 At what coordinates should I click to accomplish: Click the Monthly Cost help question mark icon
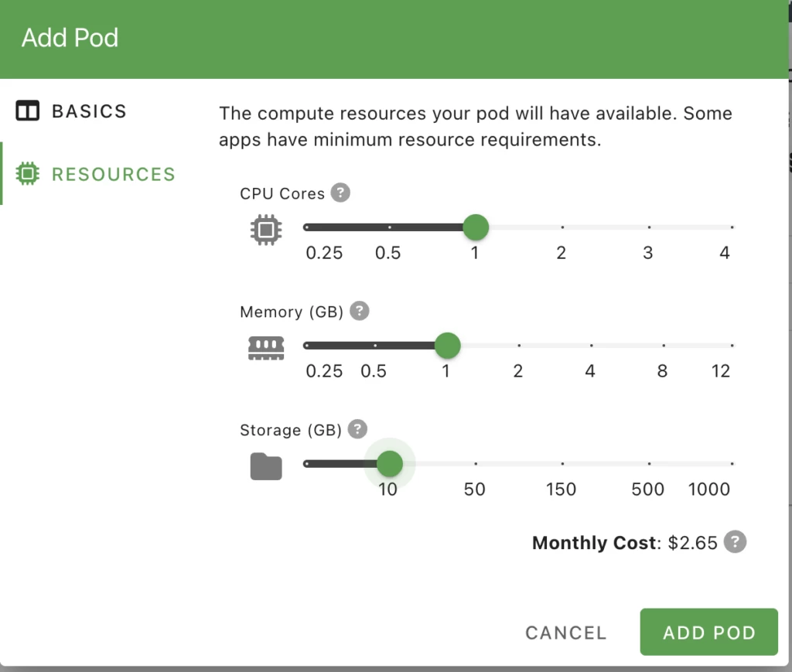(x=735, y=542)
